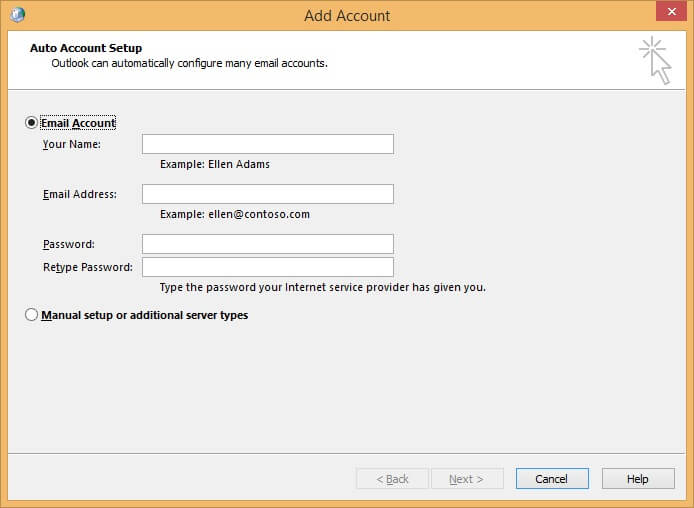
Task: Click the Cancel button
Action: click(x=552, y=479)
